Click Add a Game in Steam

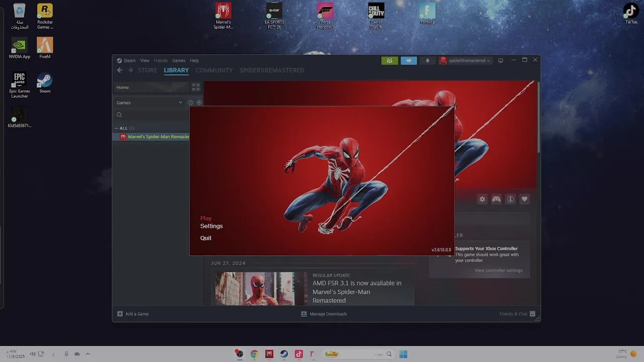[x=133, y=314]
